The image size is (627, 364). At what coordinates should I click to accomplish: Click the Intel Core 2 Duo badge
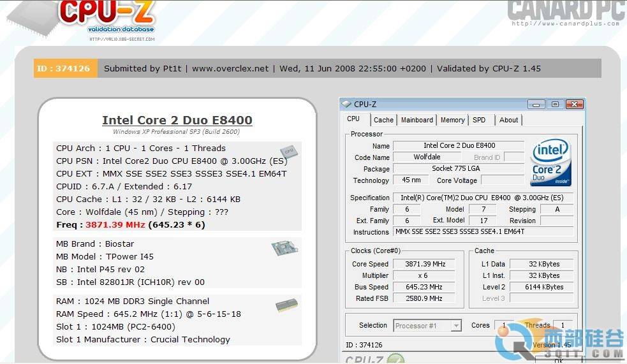pos(552,162)
